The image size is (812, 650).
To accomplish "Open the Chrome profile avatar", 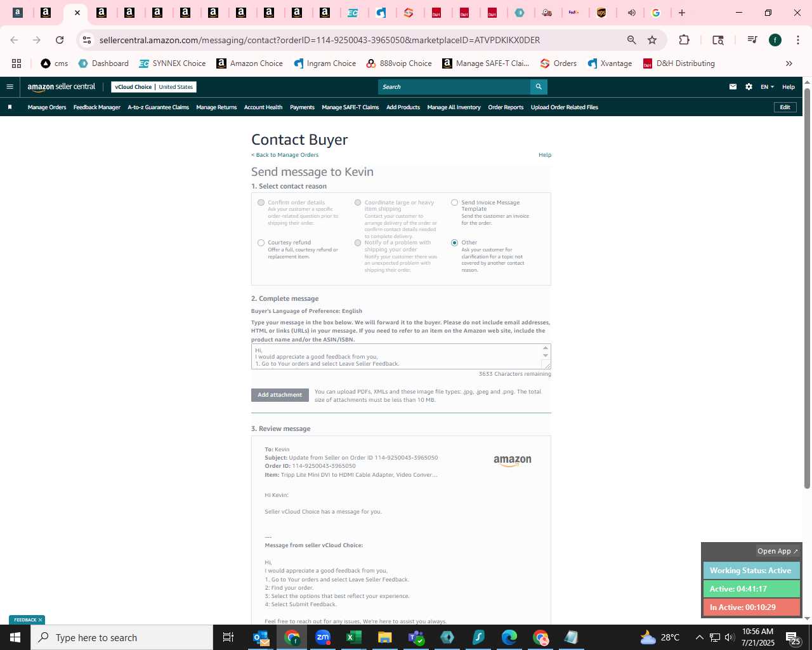I will (775, 40).
